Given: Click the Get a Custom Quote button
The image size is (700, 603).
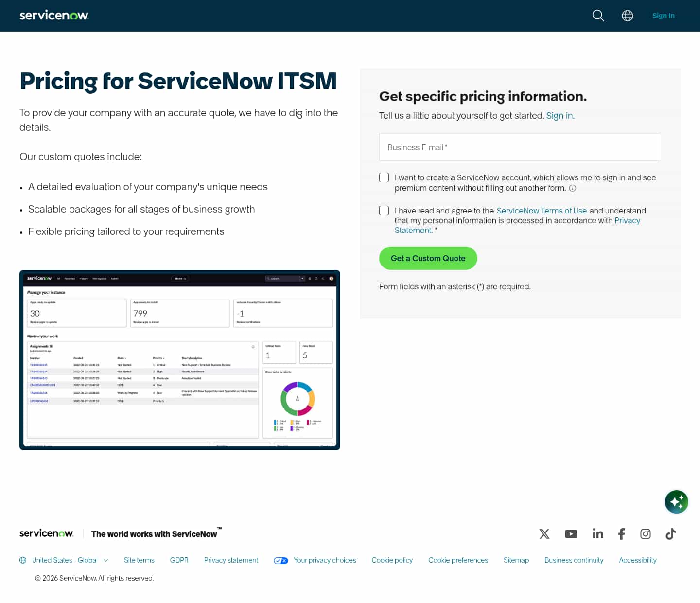Looking at the screenshot, I should [428, 258].
